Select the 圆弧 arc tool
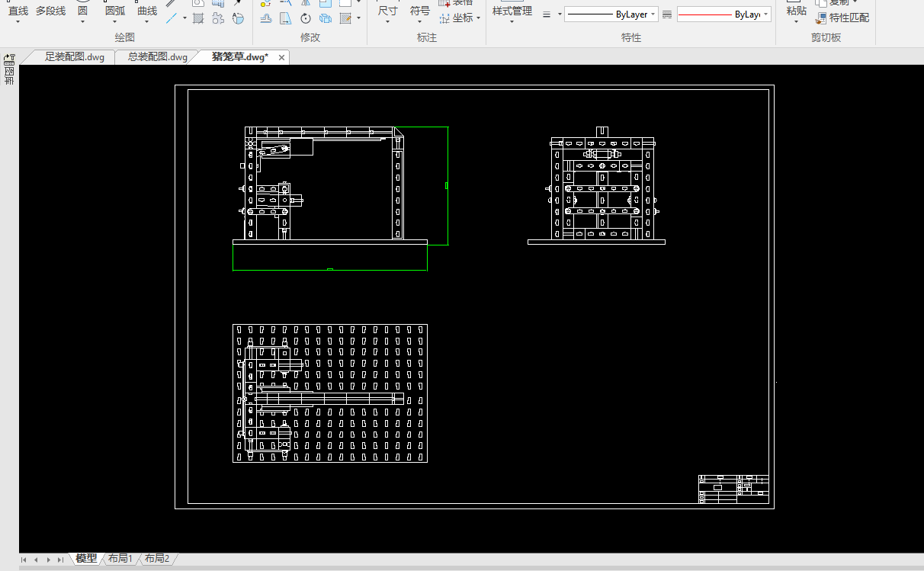The width and height of the screenshot is (924, 571). point(115,11)
